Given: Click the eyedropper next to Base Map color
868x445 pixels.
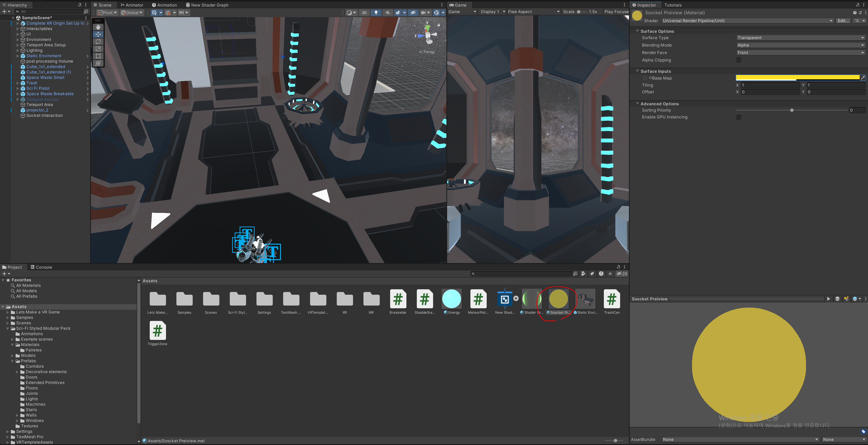Looking at the screenshot, I should pos(863,78).
